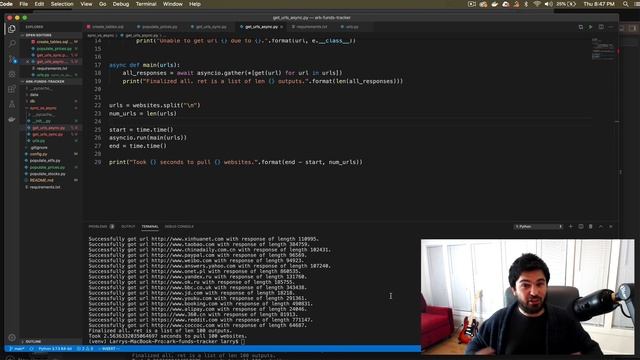Kill the terminal with the trash icon
This screenshot has height=360, width=640.
pos(591,226)
